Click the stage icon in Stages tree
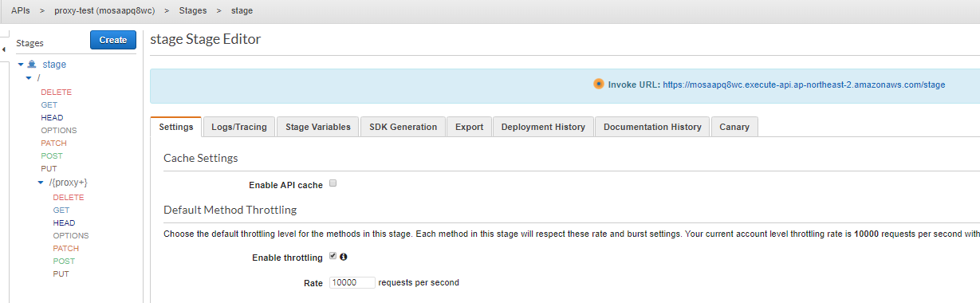Screen dimensions: 980x303 point(32,65)
